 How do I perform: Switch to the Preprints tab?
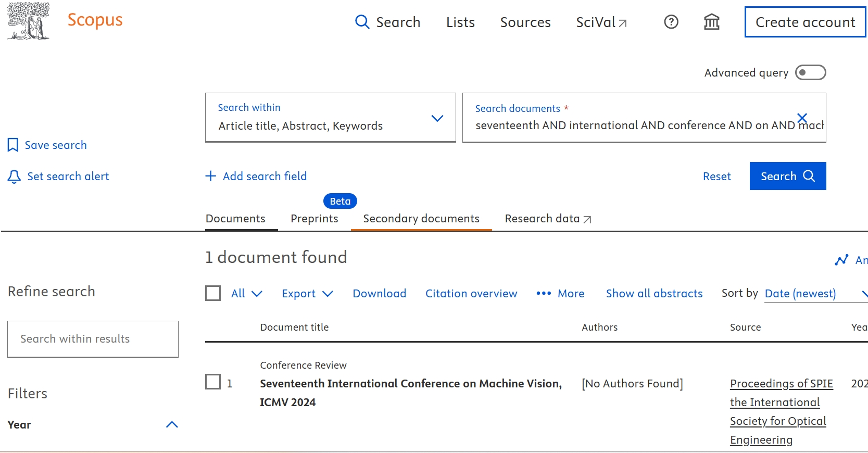click(x=314, y=219)
